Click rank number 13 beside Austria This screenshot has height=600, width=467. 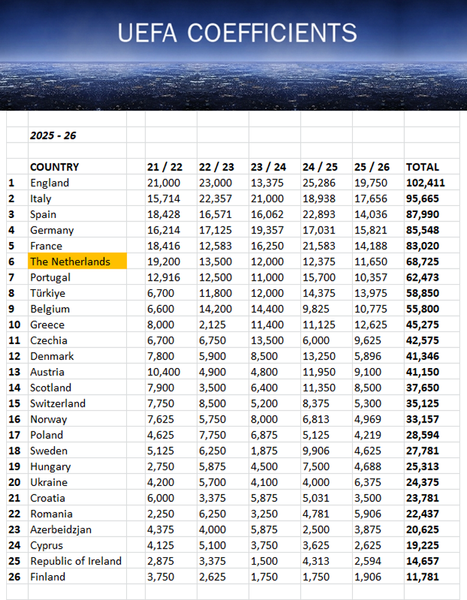click(14, 372)
